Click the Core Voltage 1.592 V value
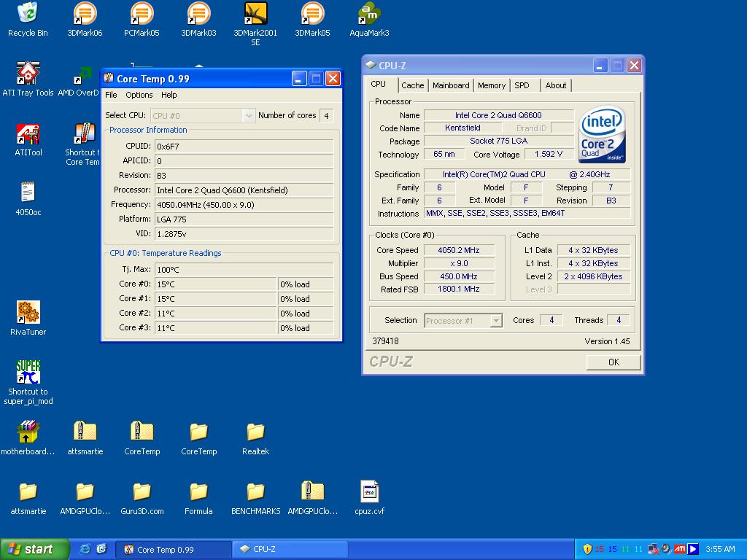Viewport: 747px width, 560px height. [x=549, y=155]
